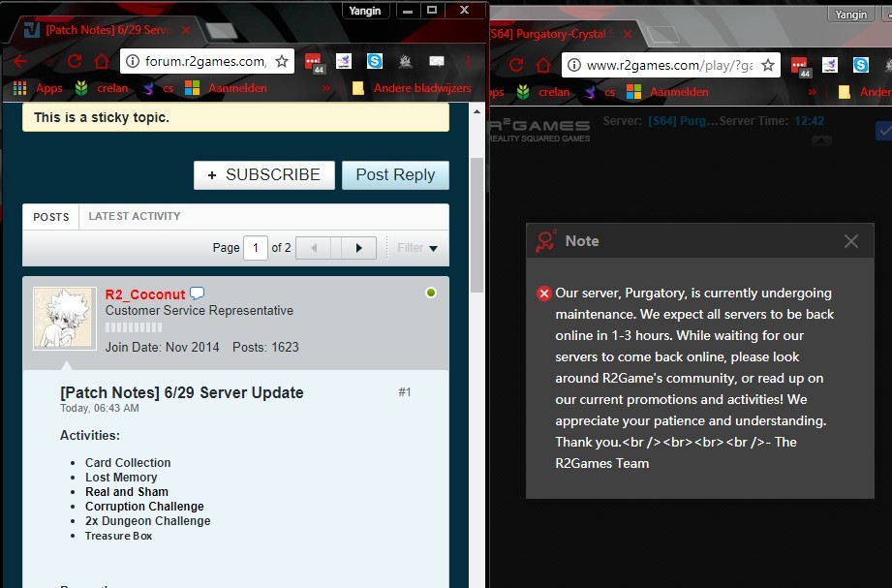Open R2_Coconut's profile link
Viewport: 892px width, 588px height.
tap(145, 294)
